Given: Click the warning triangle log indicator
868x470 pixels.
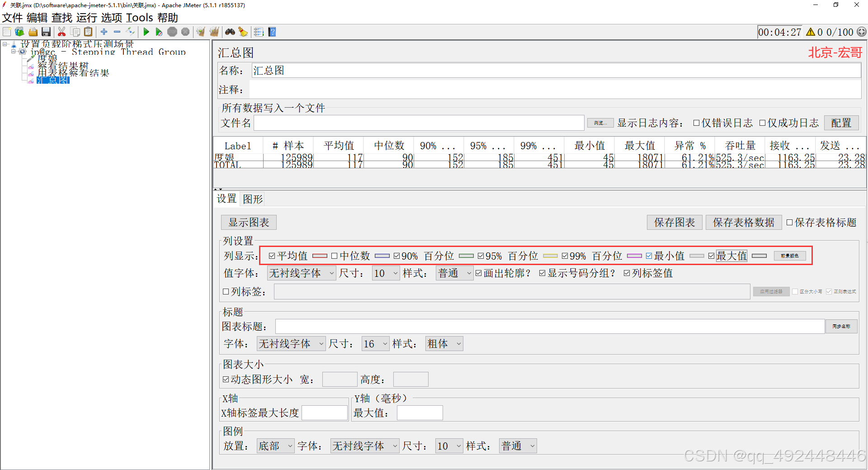Looking at the screenshot, I should click(811, 32).
